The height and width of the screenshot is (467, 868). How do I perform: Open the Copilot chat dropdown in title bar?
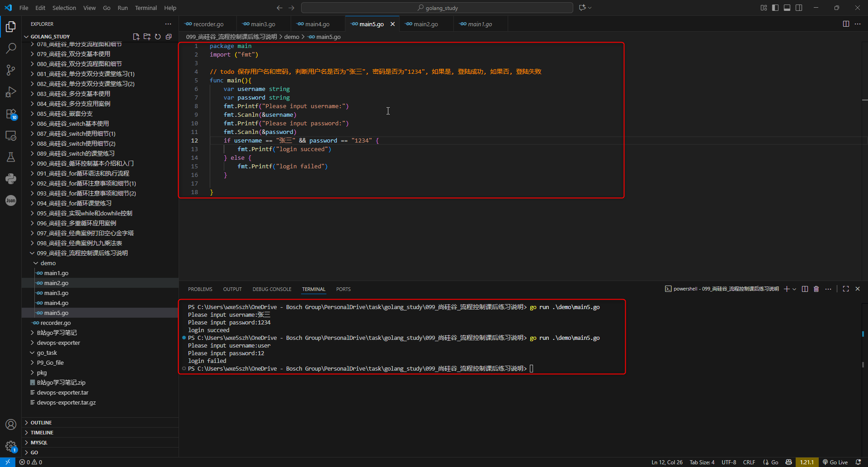tap(585, 8)
